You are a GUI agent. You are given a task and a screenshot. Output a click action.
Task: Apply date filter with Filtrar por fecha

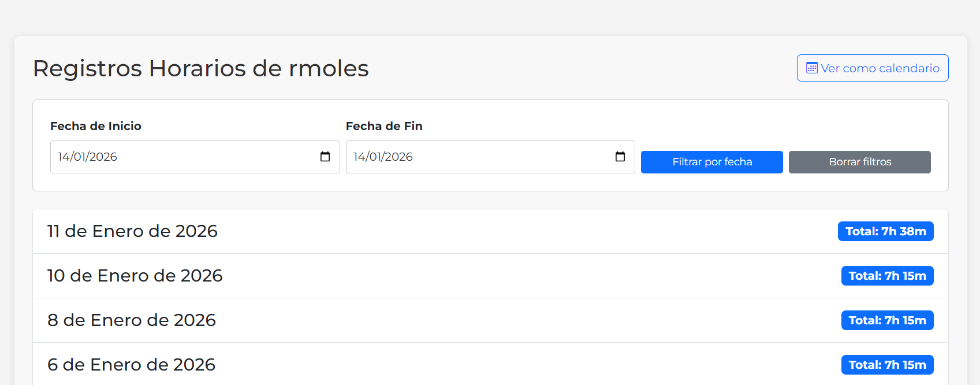tap(711, 162)
